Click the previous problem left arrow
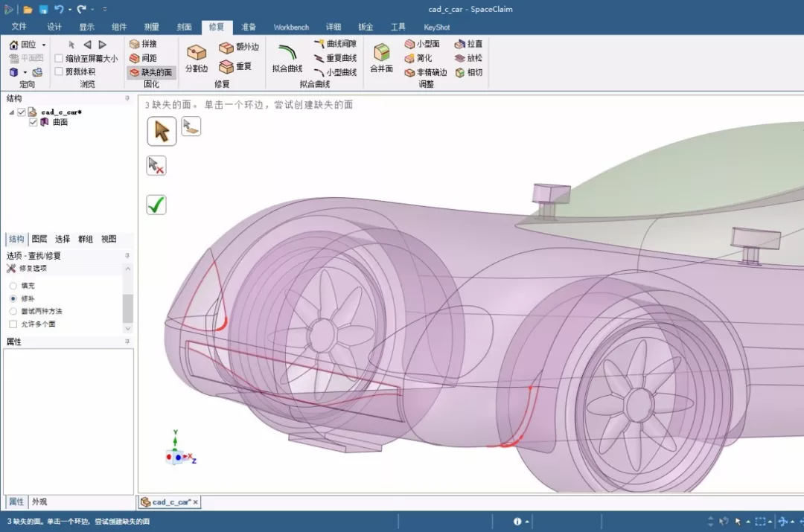The width and height of the screenshot is (804, 532). tap(87, 45)
